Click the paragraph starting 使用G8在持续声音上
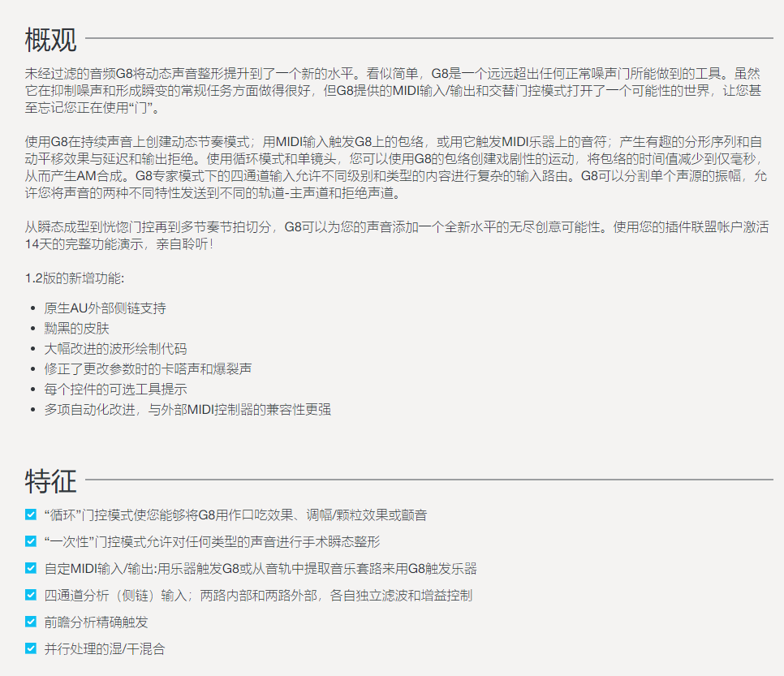The image size is (784, 676). tap(395, 167)
